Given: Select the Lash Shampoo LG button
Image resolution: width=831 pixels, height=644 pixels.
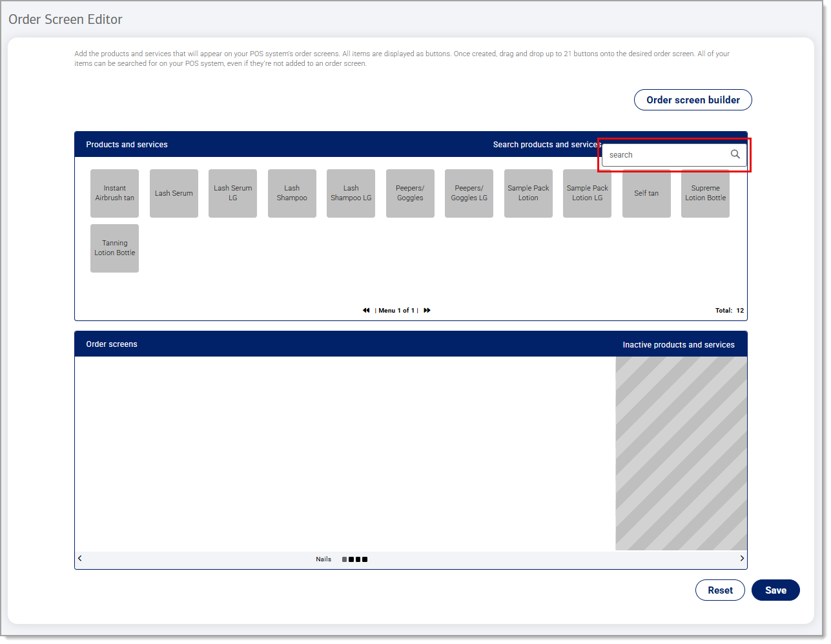Looking at the screenshot, I should click(x=351, y=193).
